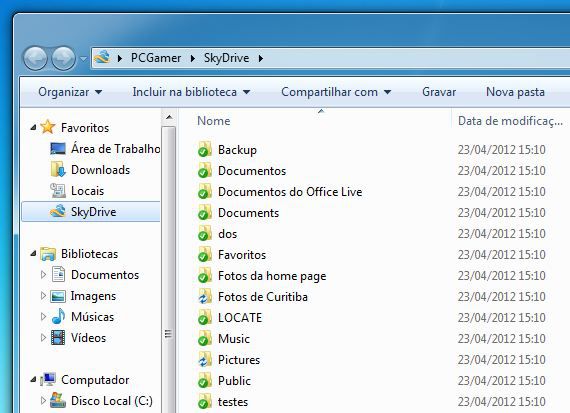Select SkyDrive cloud icon in sidebar

tap(58, 211)
